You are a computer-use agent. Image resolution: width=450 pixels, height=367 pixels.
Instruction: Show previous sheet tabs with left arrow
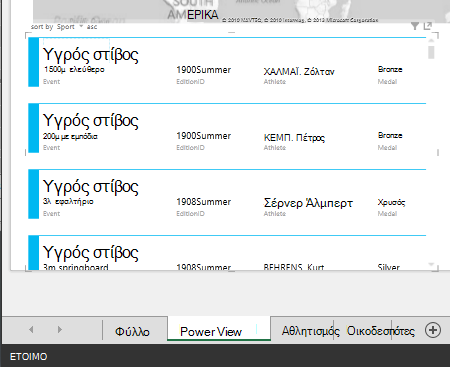[31, 329]
